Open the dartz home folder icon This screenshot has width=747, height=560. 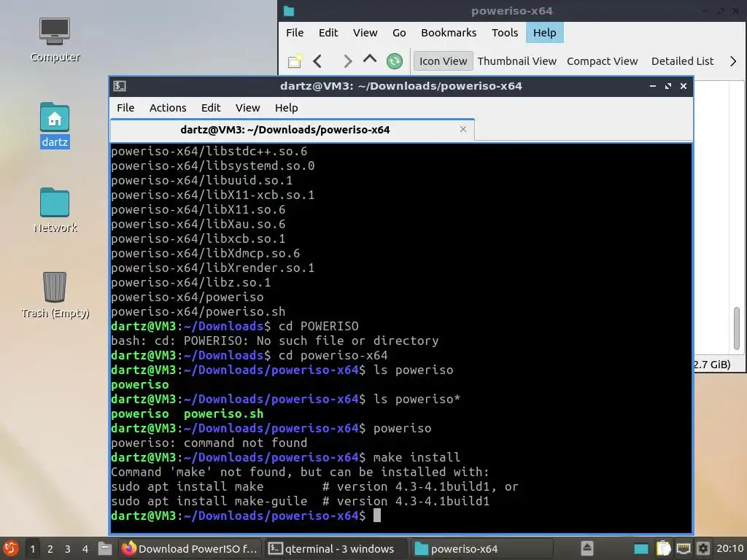(55, 125)
